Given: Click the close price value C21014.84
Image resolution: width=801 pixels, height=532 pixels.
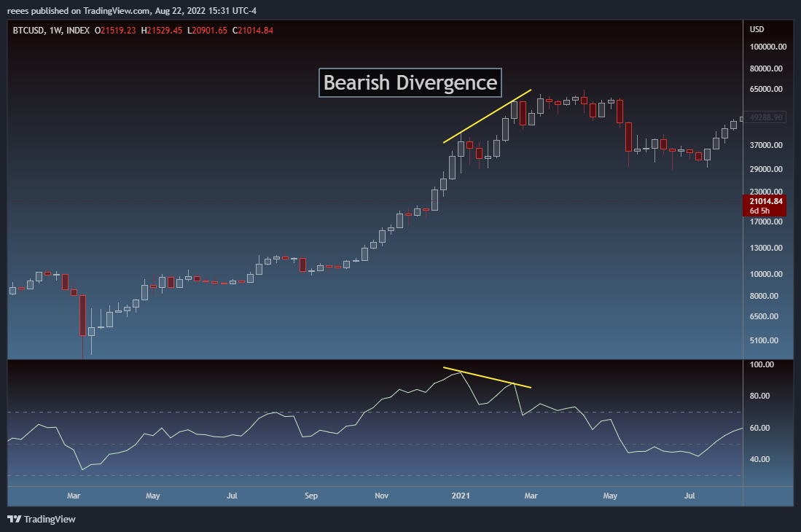Looking at the screenshot, I should pyautogui.click(x=253, y=31).
